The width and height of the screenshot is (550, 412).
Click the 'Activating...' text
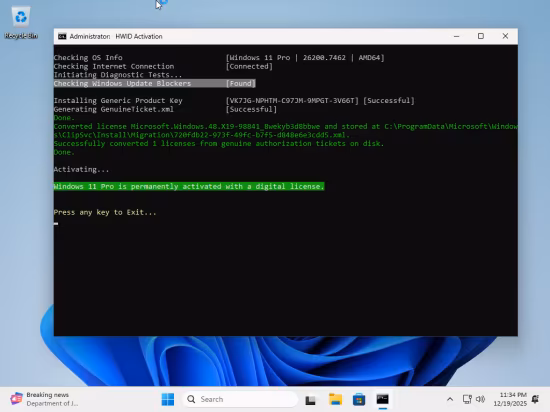tap(81, 169)
